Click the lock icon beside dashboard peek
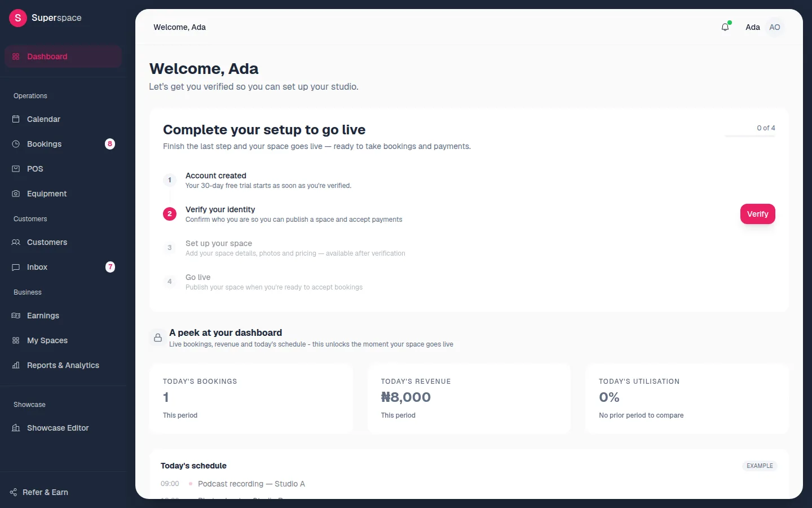Viewport: 812px width, 508px height. click(158, 338)
